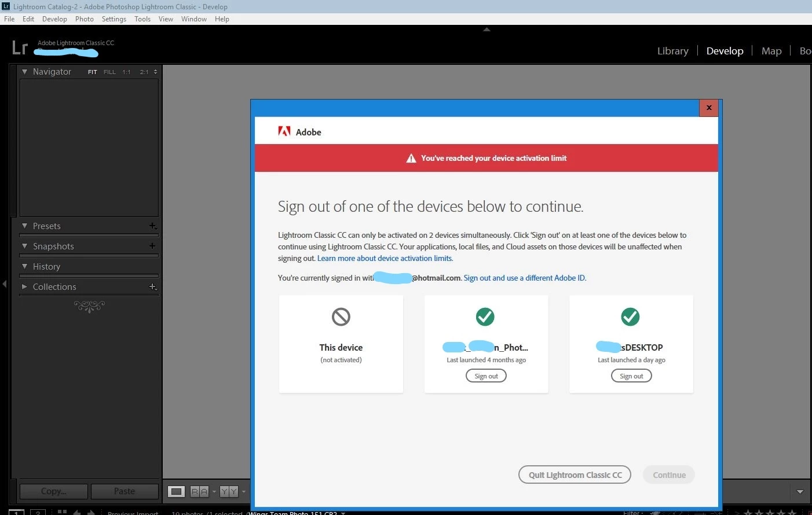Open the File menu
812x515 pixels.
(9, 19)
